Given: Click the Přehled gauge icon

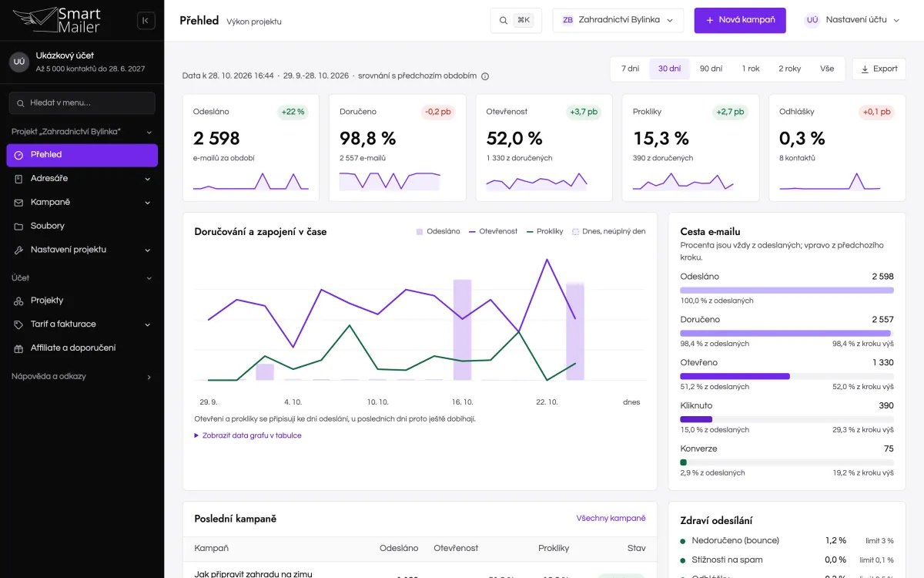Looking at the screenshot, I should point(18,155).
